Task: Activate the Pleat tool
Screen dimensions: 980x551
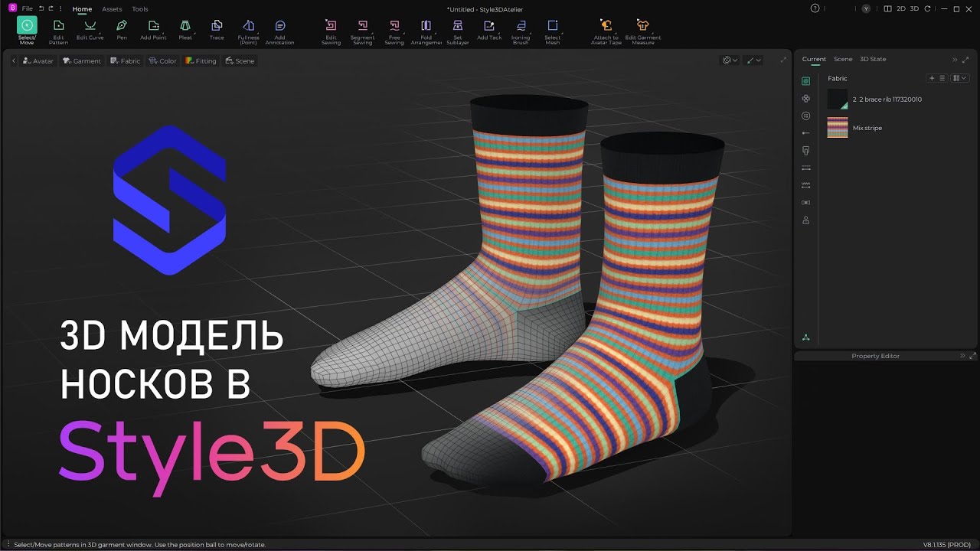Action: [185, 30]
